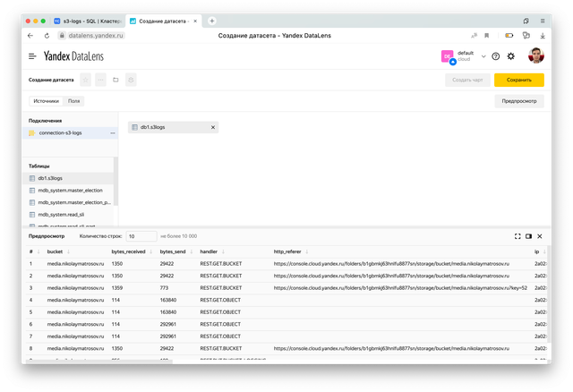Switch preview panel docking position
573x392 pixels.
click(x=528, y=236)
